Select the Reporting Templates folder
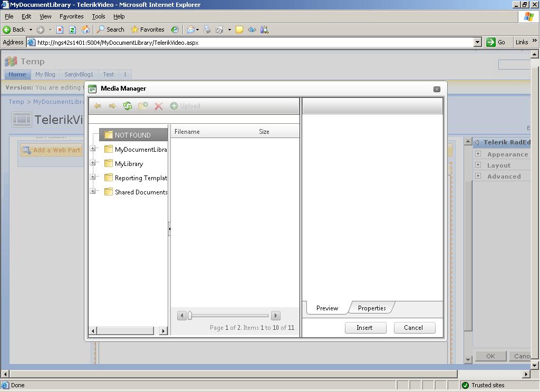 (x=136, y=178)
